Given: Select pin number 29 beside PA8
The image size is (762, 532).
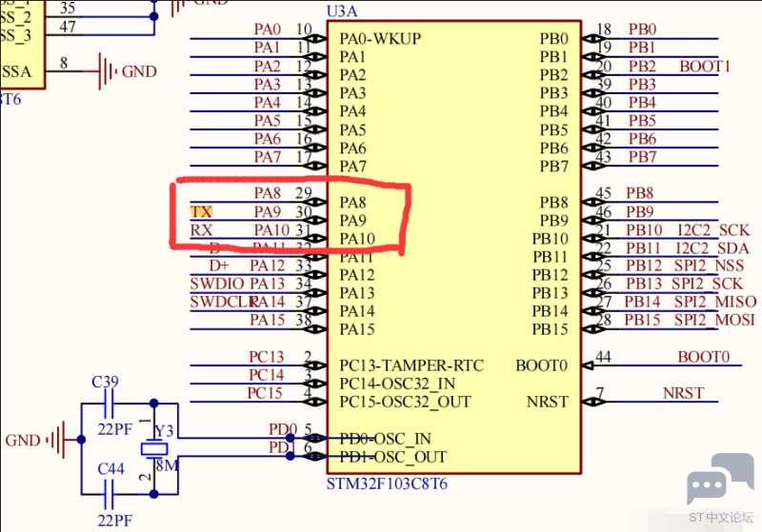Looking at the screenshot, I should (304, 193).
